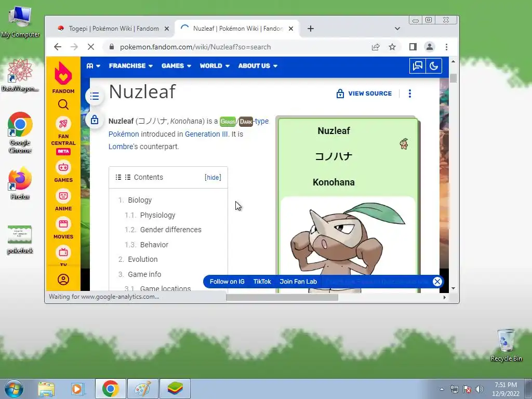The image size is (532, 399).
Task: Click the address bar URL
Action: tap(195, 47)
